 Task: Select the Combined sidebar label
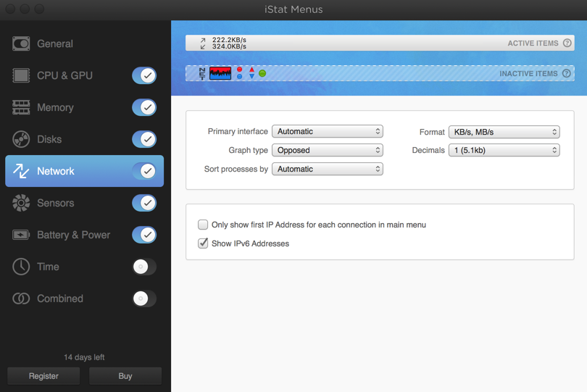(60, 299)
